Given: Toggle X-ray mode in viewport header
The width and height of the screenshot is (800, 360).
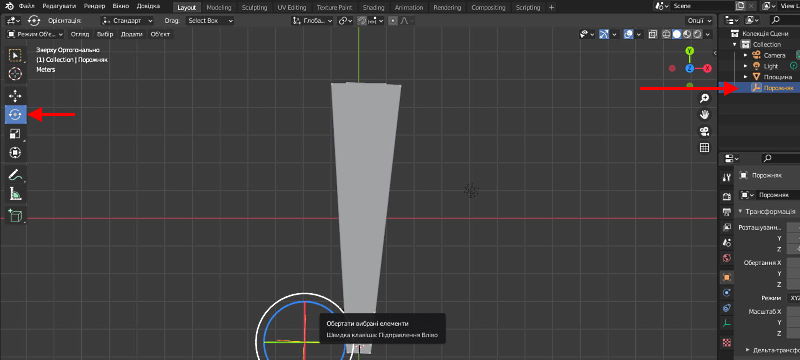Looking at the screenshot, I should point(653,34).
